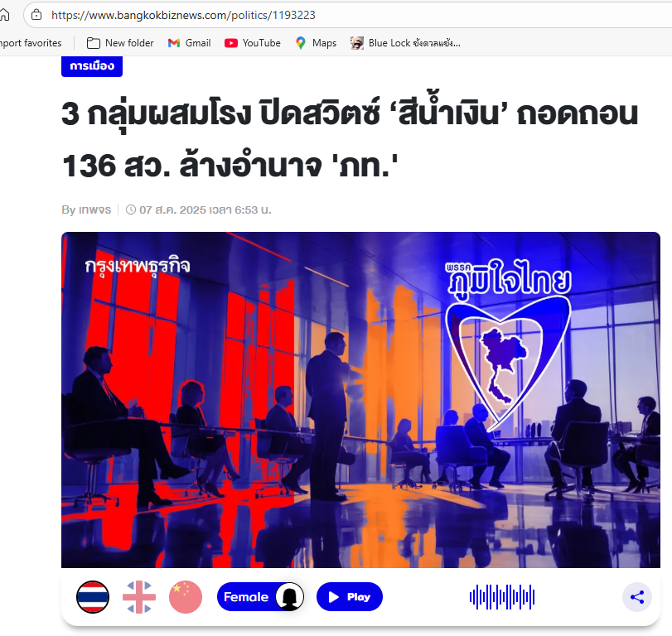
Task: Switch to the Chinese flag language icon
Action: 186,596
